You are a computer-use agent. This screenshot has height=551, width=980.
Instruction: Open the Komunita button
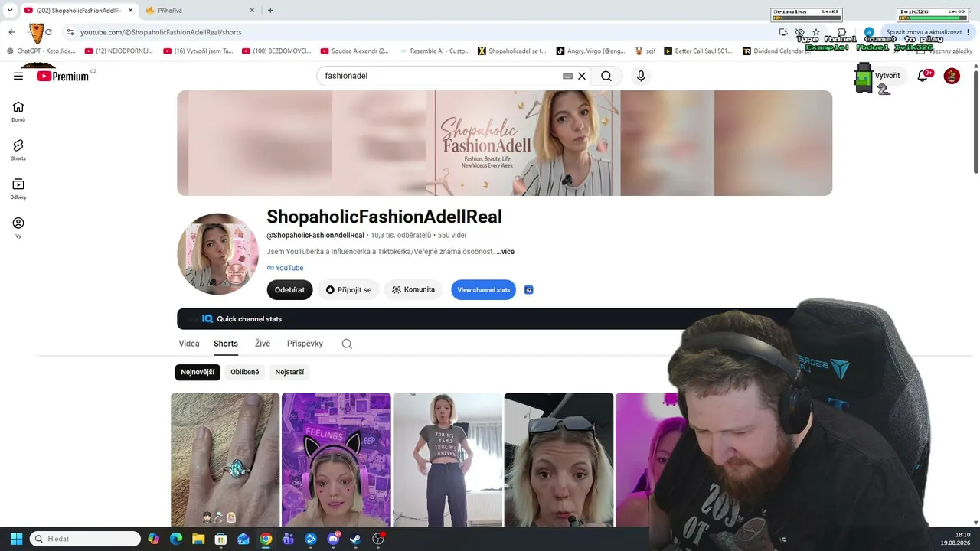click(x=413, y=290)
